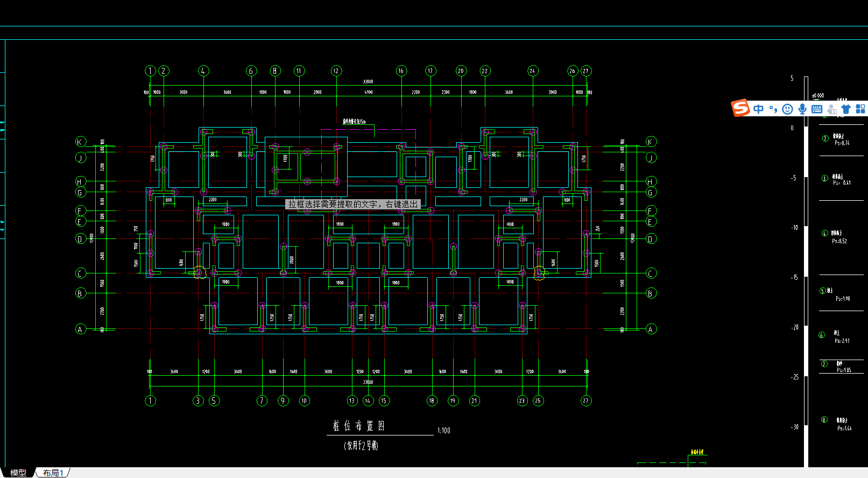Select axis bubble 4
The height and width of the screenshot is (478, 868).
click(203, 71)
